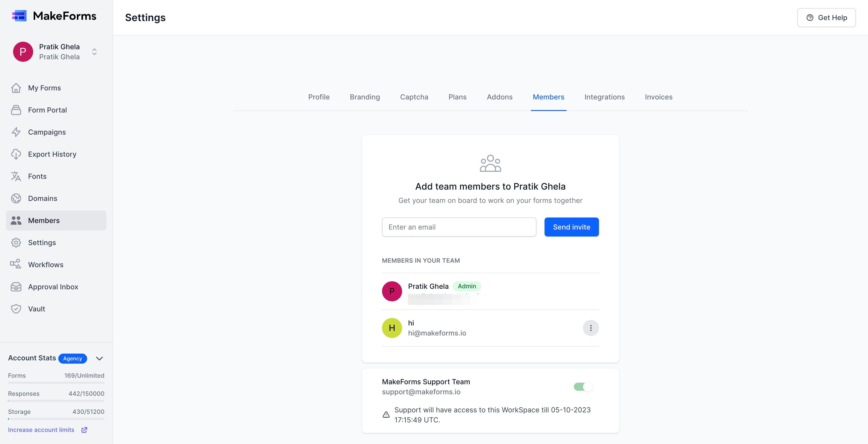
Task: Click the Forms usage progress bar
Action: pos(56,383)
